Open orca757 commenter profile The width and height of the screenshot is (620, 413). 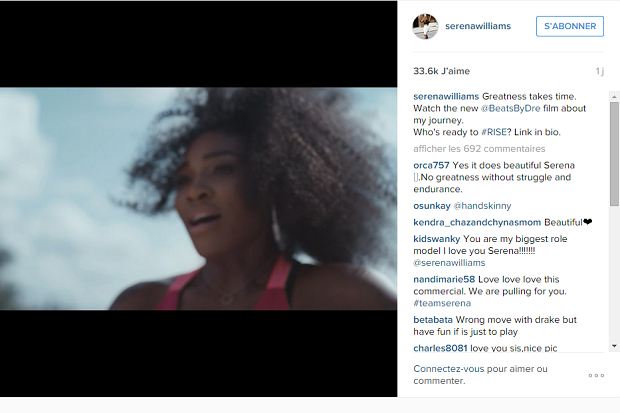431,165
